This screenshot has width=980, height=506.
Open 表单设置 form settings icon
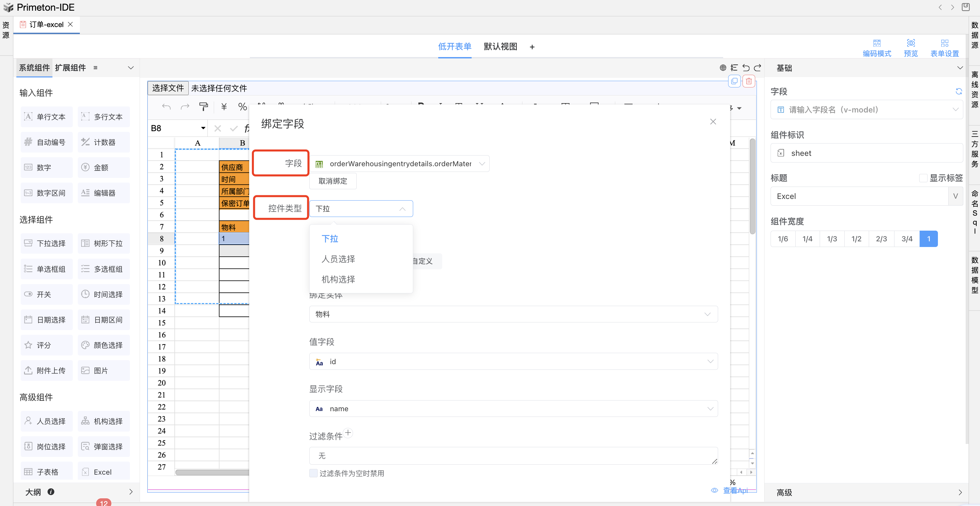coord(944,43)
